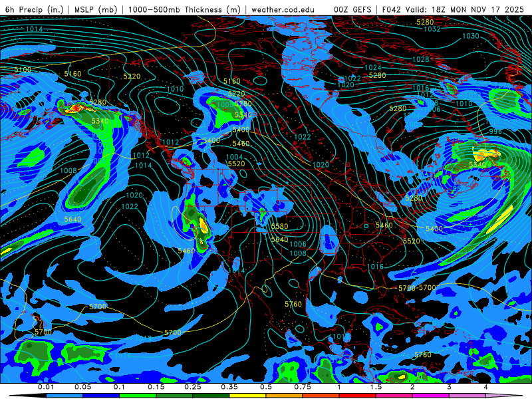Click the 'F042 Valid: 18Z MON NOV 17 2025' text
The image size is (532, 399).
[453, 9]
